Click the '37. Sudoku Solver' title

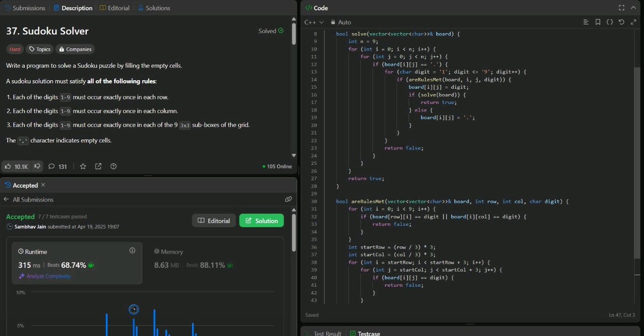47,31
